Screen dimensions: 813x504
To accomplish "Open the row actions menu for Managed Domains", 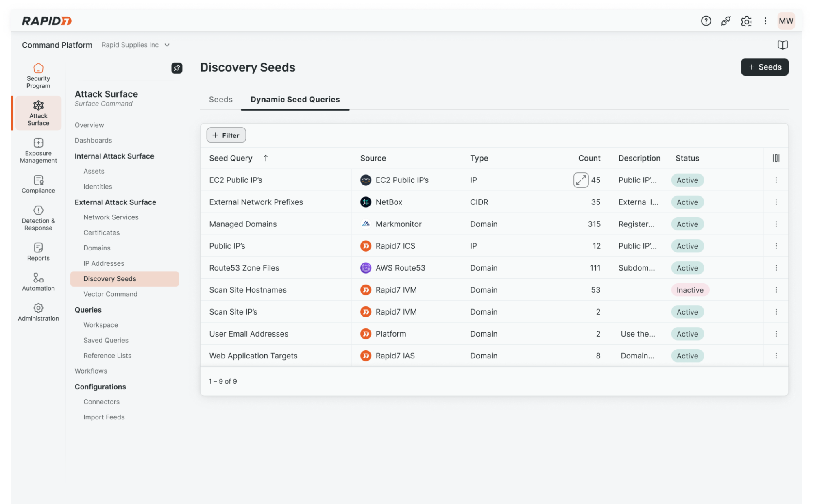I will pos(776,224).
